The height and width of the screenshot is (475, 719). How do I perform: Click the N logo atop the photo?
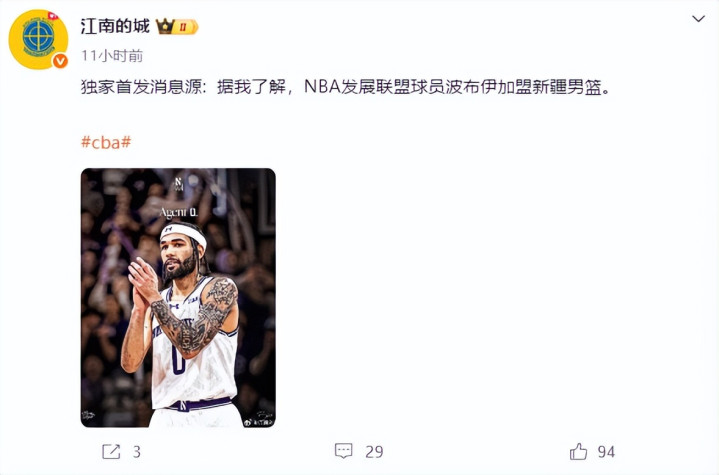pyautogui.click(x=178, y=183)
